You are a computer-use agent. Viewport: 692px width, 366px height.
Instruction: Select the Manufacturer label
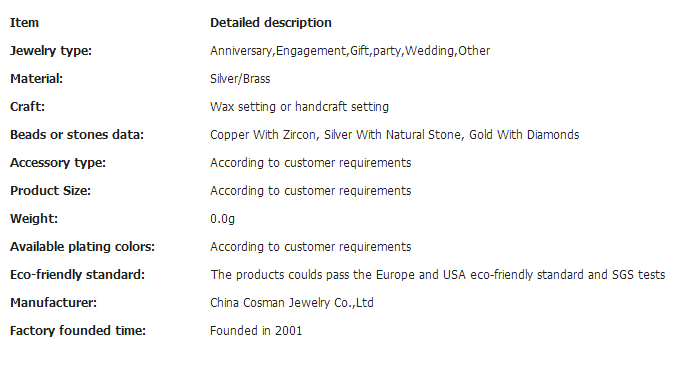point(53,302)
